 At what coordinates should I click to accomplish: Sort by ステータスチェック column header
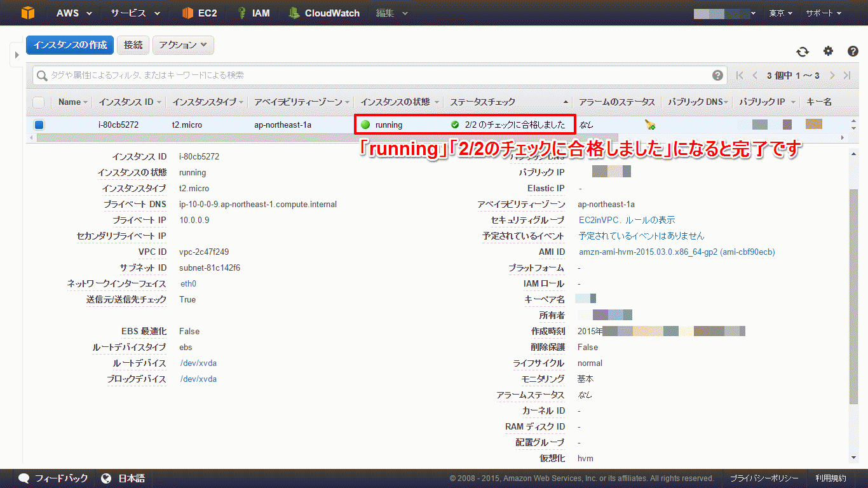pos(482,102)
